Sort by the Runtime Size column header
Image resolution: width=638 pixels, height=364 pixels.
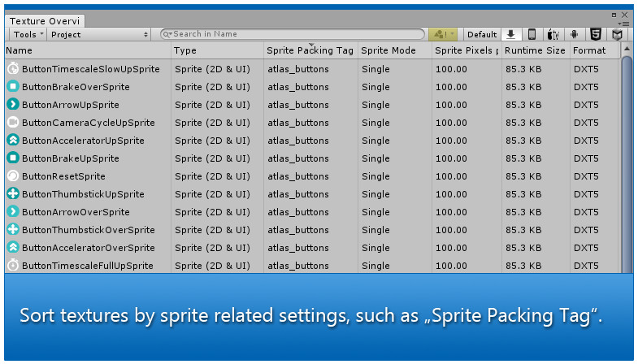click(x=534, y=50)
